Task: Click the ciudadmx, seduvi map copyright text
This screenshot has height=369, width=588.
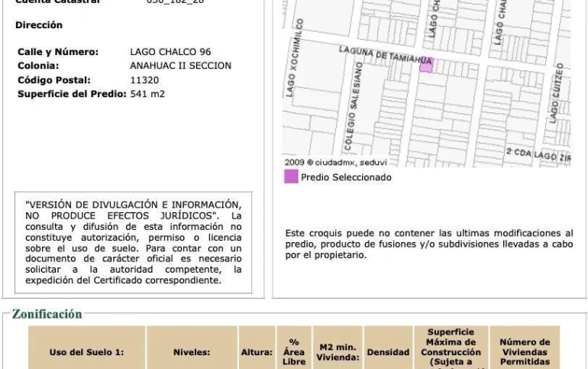Action: 336,162
